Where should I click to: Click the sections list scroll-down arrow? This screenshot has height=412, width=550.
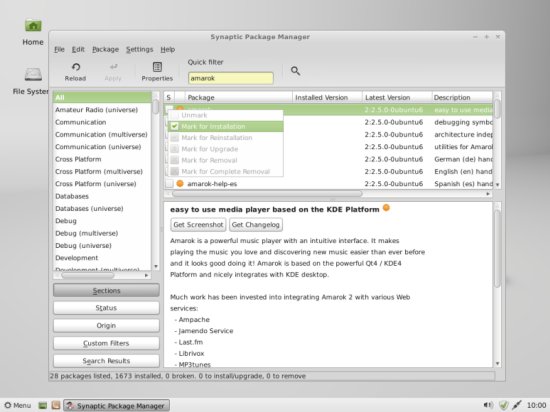click(156, 266)
